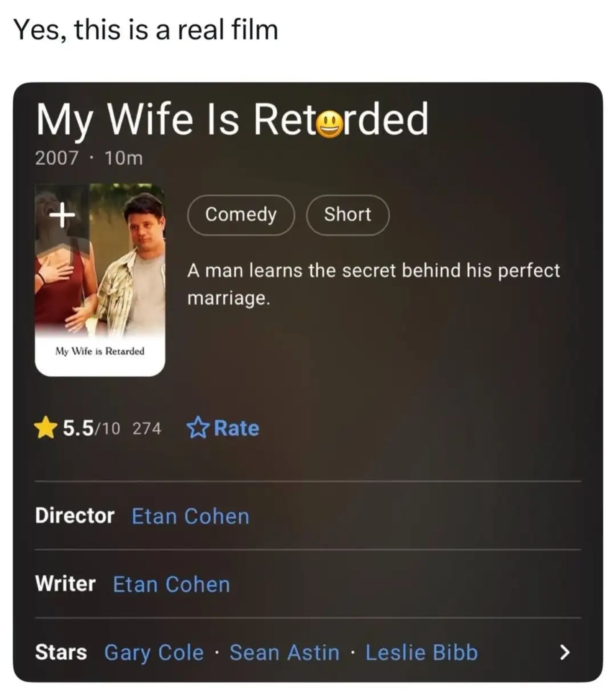Click the film title heading
The image size is (616, 697).
232,121
